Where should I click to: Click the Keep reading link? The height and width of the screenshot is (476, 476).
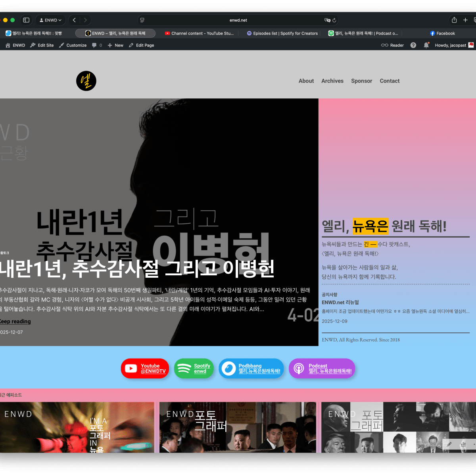click(x=15, y=321)
